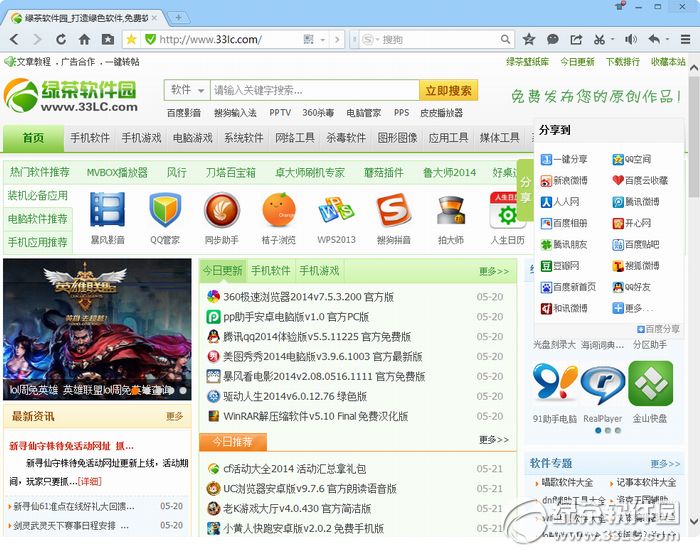The width and height of the screenshot is (700, 555).
Task: Share to 新浪微博
Action: [x=564, y=180]
